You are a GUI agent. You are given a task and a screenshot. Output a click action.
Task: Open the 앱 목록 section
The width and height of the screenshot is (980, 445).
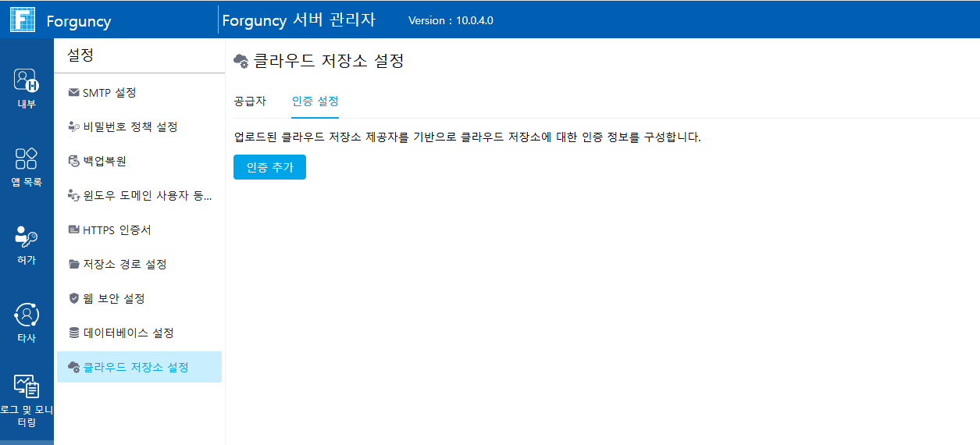point(27,167)
